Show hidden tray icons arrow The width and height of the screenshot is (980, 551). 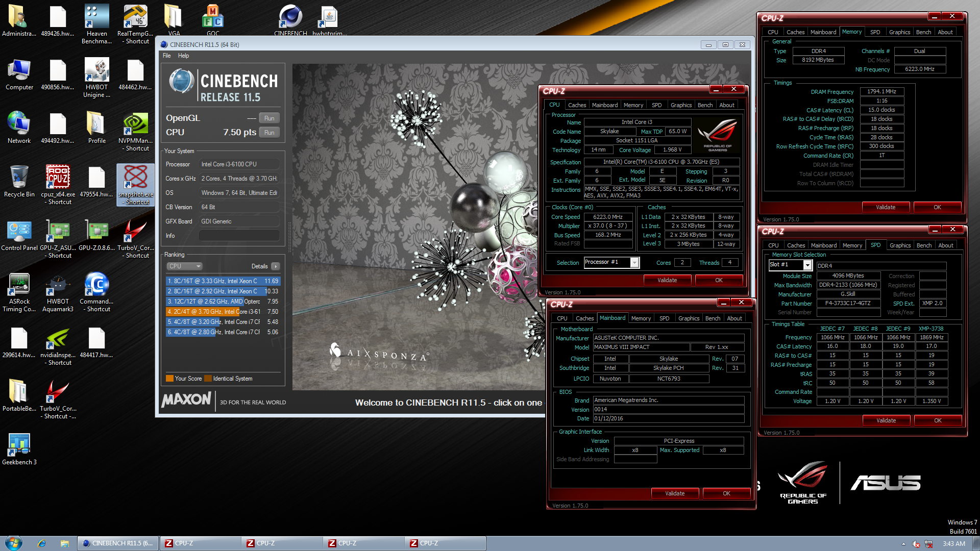[x=903, y=544]
